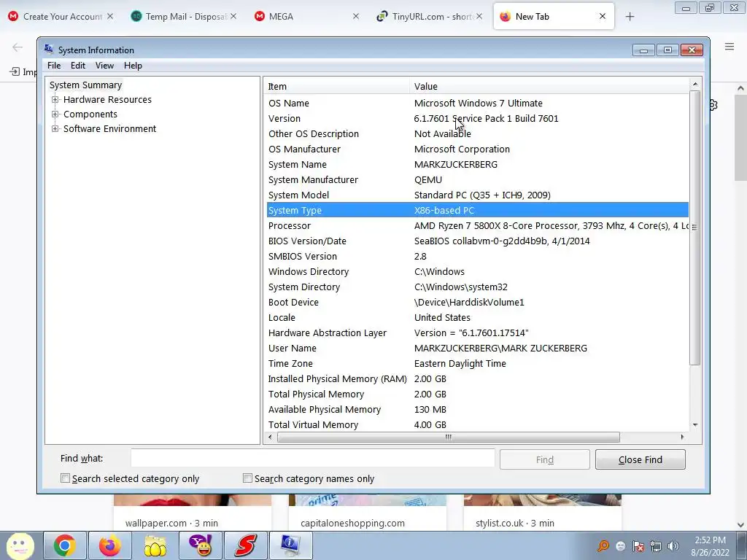Click the taskbar clock showing 2:52 PM
747x560 pixels.
click(710, 546)
